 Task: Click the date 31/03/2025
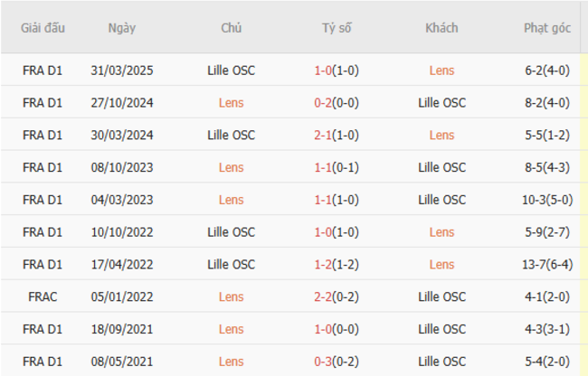[122, 70]
